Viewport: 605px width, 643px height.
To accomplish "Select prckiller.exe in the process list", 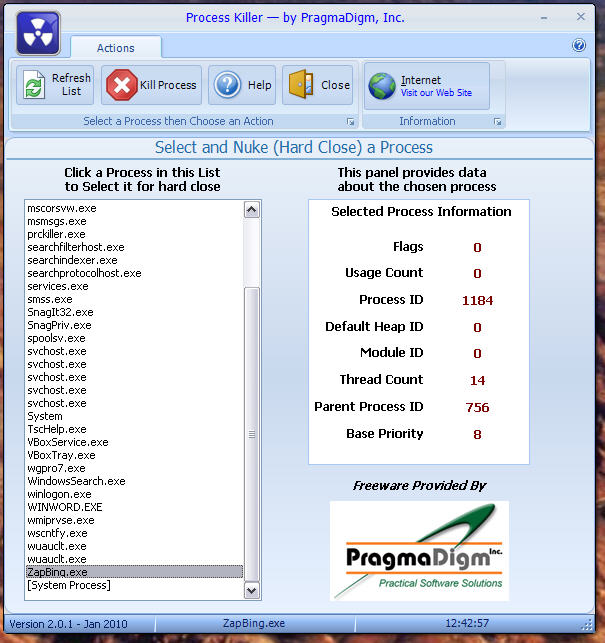I will pyautogui.click(x=57, y=234).
